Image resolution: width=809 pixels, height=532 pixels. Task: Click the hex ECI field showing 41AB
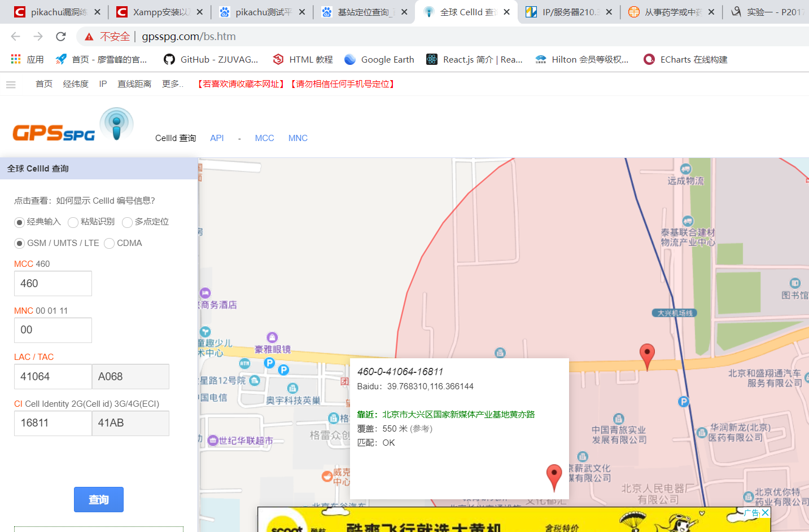pos(130,423)
